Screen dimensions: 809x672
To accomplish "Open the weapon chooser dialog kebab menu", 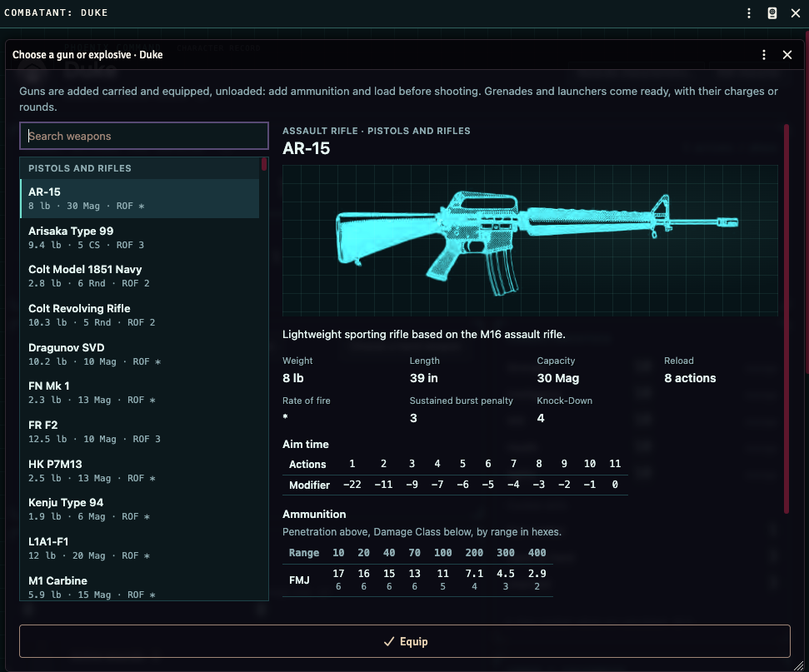I will [x=764, y=55].
